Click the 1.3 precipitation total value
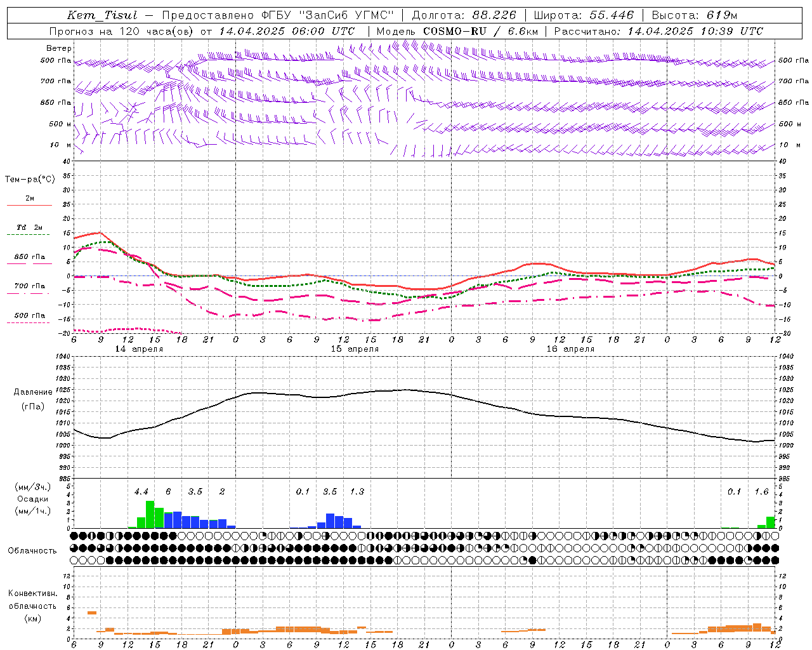The width and height of the screenshot is (812, 650). (x=357, y=492)
